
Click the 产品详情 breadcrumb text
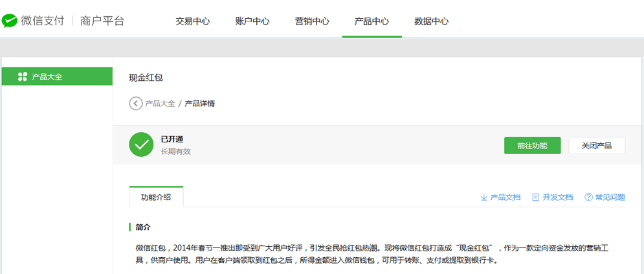click(200, 103)
